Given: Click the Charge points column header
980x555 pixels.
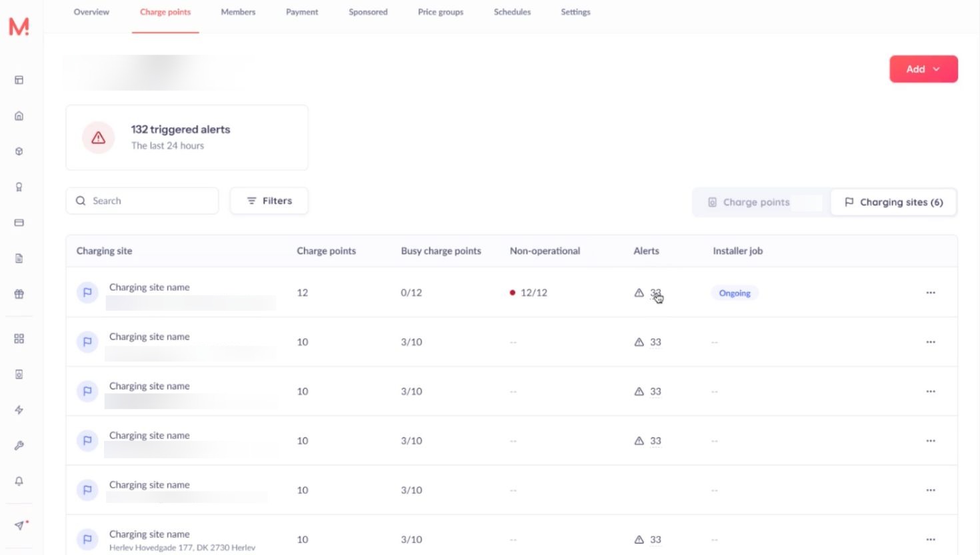Looking at the screenshot, I should pyautogui.click(x=326, y=251).
